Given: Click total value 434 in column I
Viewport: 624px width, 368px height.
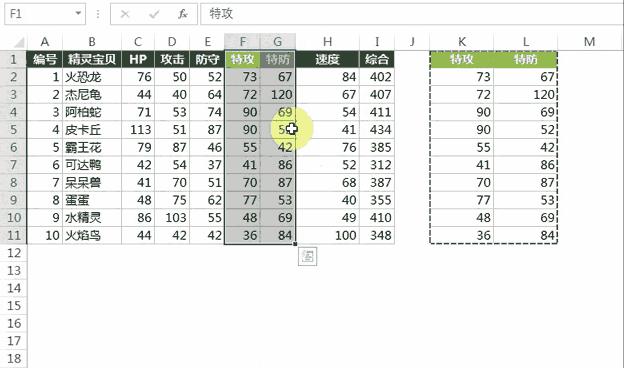Looking at the screenshot, I should click(377, 130).
